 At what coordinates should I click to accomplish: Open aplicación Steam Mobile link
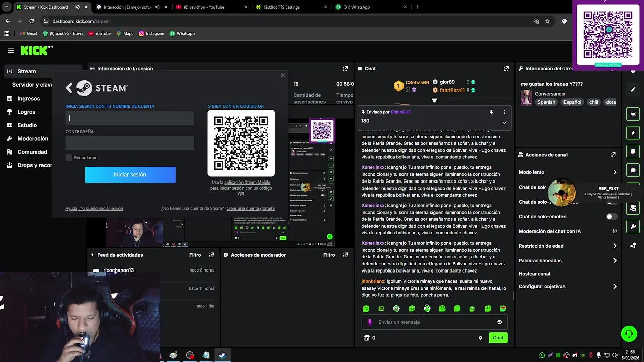tap(247, 182)
